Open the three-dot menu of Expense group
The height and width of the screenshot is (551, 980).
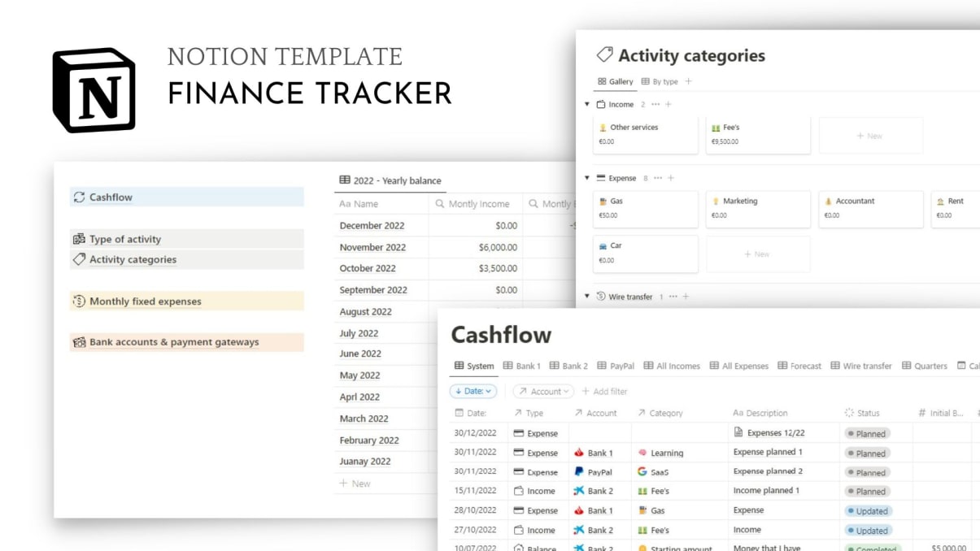[658, 178]
